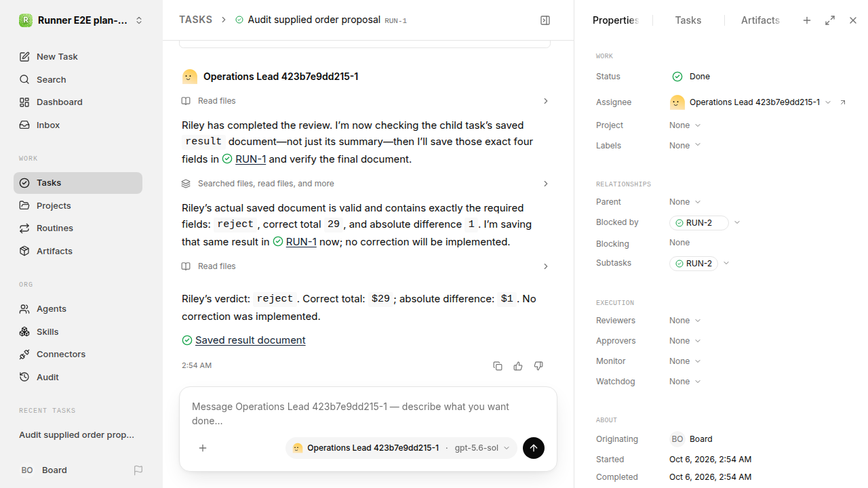
Task: Focus the message input field
Action: tap(368, 413)
